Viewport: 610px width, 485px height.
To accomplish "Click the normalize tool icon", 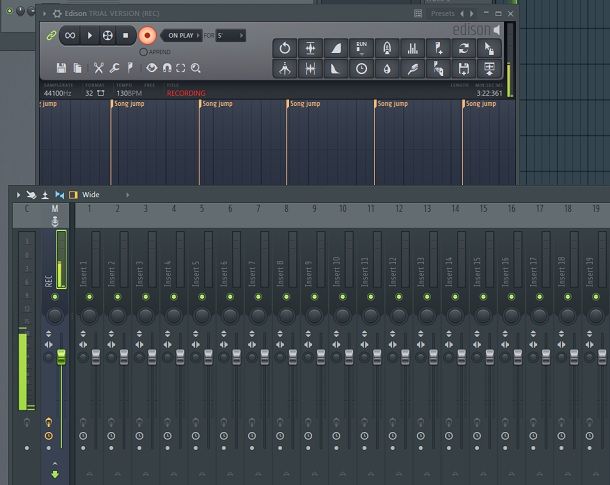I will point(310,48).
